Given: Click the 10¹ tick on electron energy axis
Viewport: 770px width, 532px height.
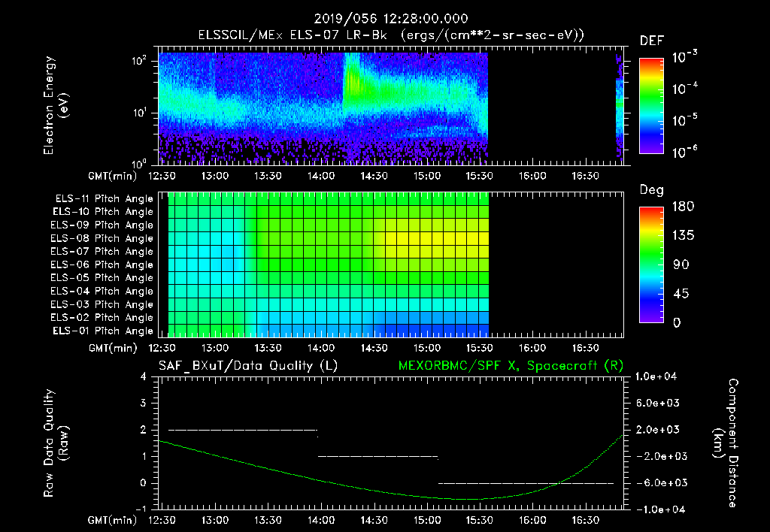Looking at the screenshot, I should [139, 113].
